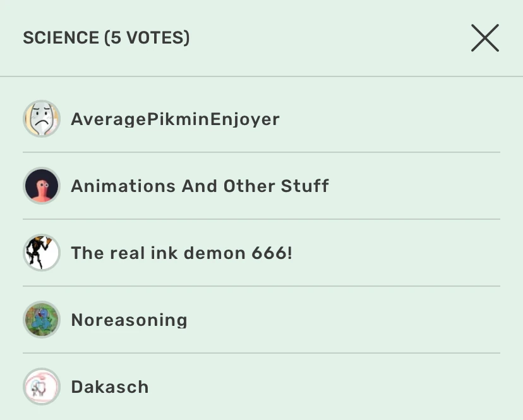This screenshot has height=420, width=523.
Task: Click the red worm avatar for Animations And Other Stuff
Action: coord(41,186)
